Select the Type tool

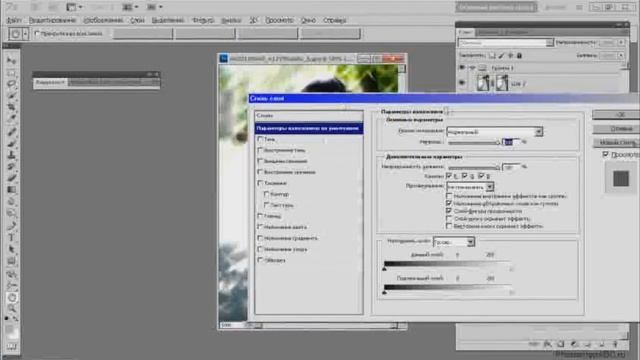[11, 238]
